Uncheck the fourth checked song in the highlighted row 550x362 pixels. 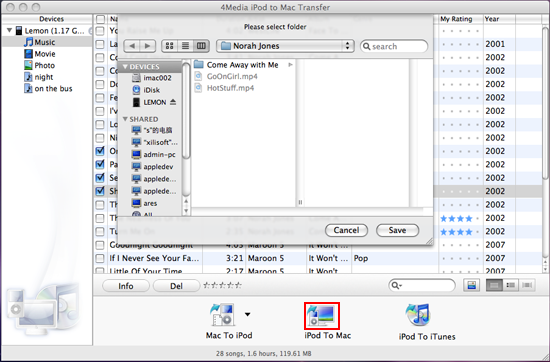[x=100, y=191]
